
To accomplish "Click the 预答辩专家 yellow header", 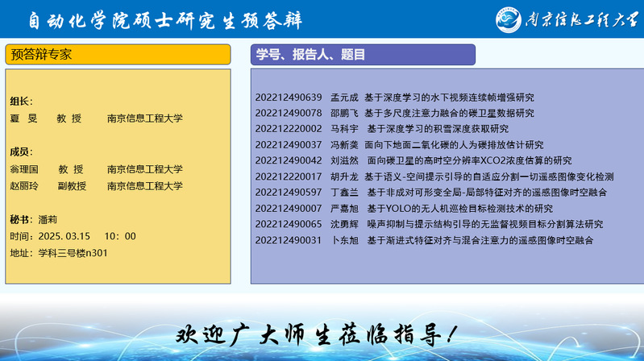I will click(x=118, y=54).
